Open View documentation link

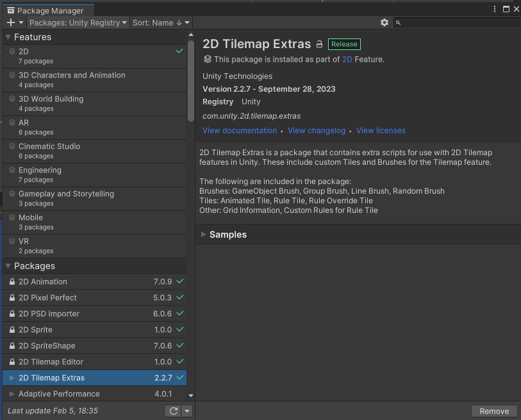click(x=240, y=130)
